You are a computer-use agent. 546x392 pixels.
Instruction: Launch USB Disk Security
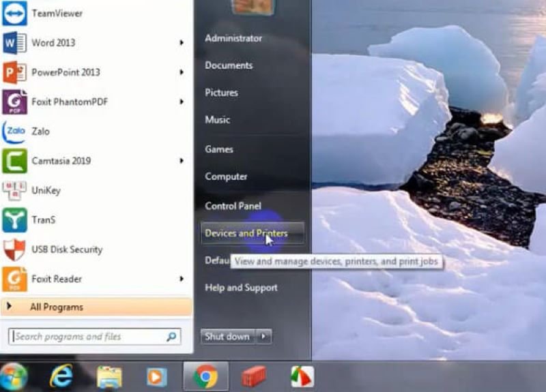tap(66, 250)
